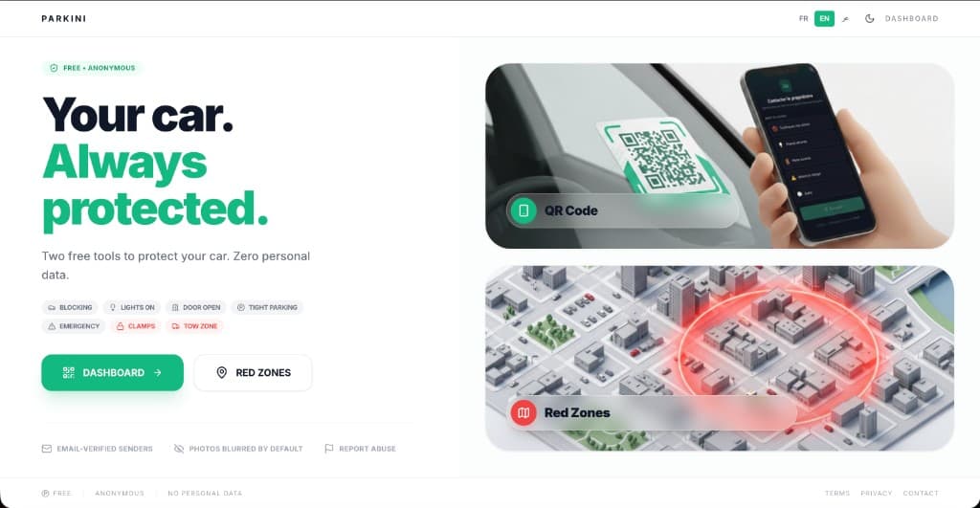Open the QR Code image card
This screenshot has width=980, height=508.
point(720,156)
